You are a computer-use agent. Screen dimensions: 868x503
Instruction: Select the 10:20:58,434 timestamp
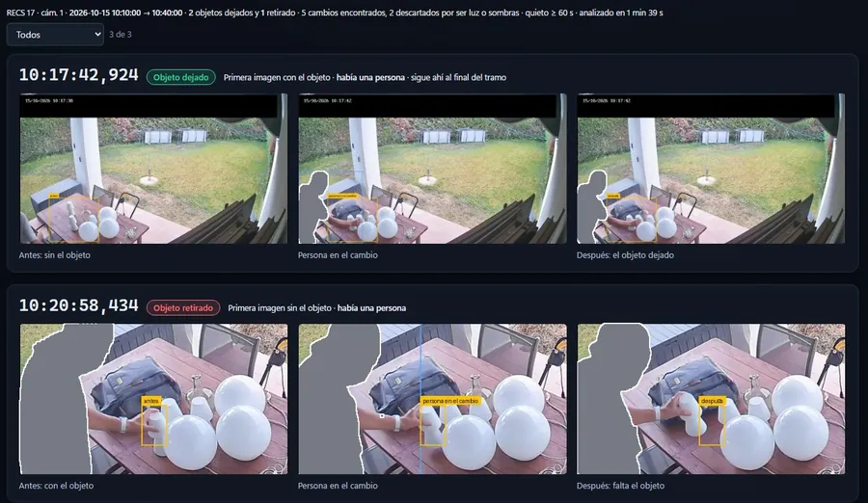[79, 305]
